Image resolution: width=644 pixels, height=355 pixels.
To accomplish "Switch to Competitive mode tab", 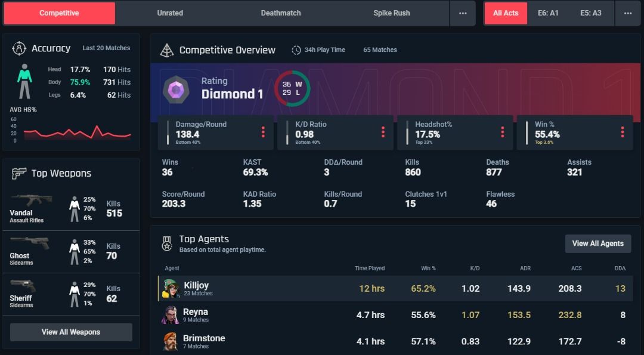I will tap(59, 13).
